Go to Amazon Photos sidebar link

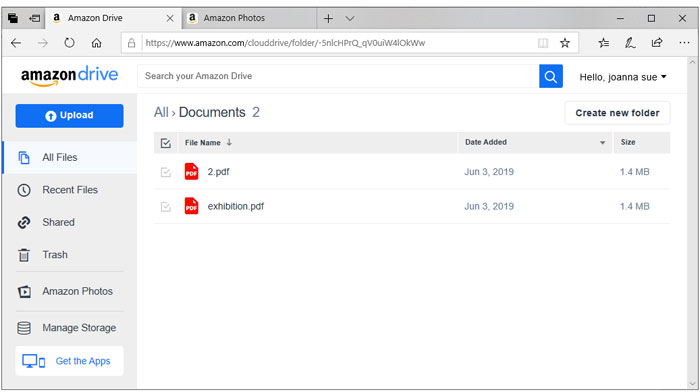(70, 292)
